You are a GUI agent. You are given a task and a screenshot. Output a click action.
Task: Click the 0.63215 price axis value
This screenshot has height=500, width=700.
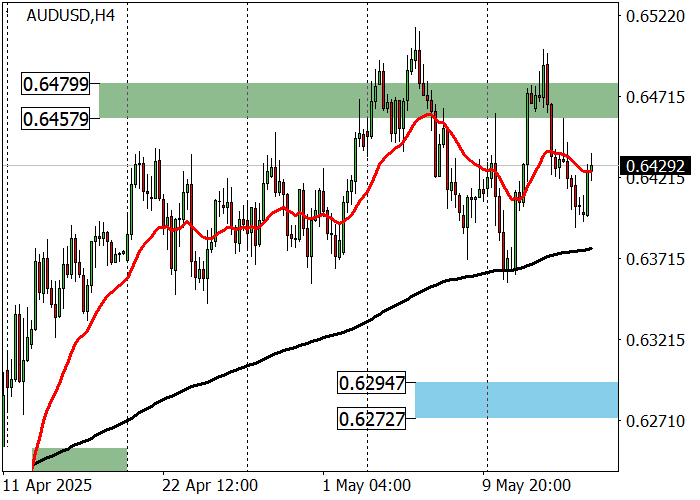pos(655,341)
